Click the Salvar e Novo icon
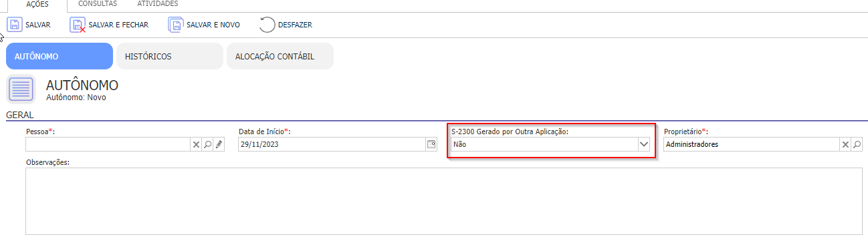868x241 pixels. pyautogui.click(x=175, y=25)
